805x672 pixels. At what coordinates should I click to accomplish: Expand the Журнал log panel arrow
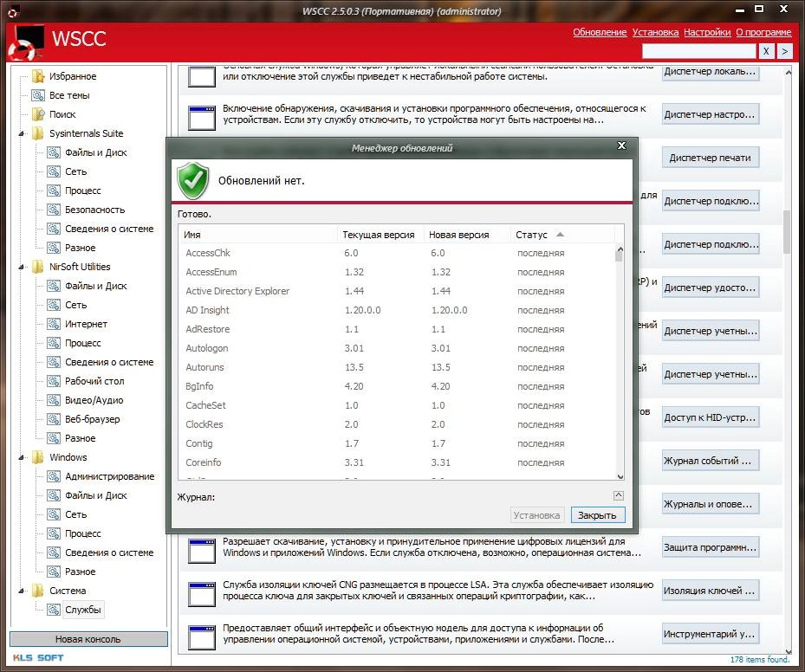[619, 495]
